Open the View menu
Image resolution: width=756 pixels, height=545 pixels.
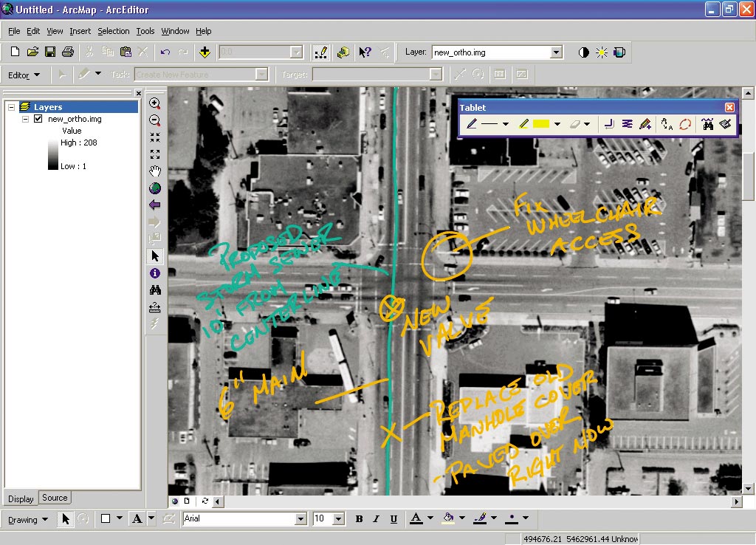[55, 31]
